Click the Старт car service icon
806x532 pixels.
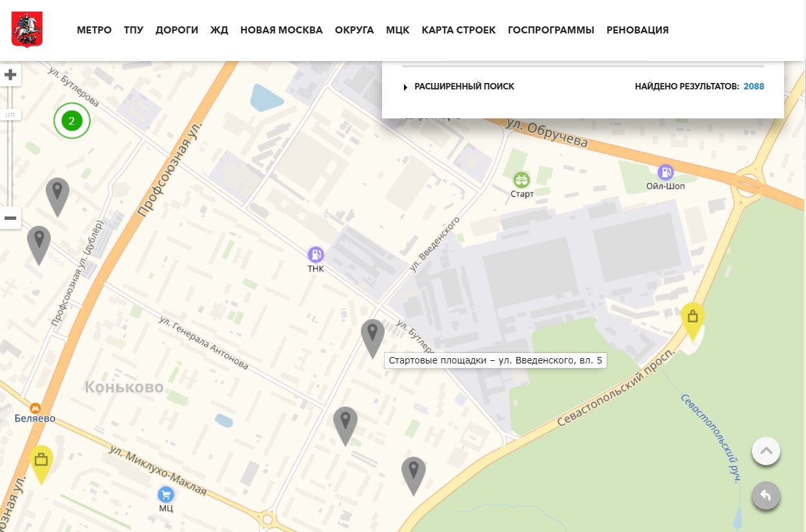pyautogui.click(x=522, y=179)
